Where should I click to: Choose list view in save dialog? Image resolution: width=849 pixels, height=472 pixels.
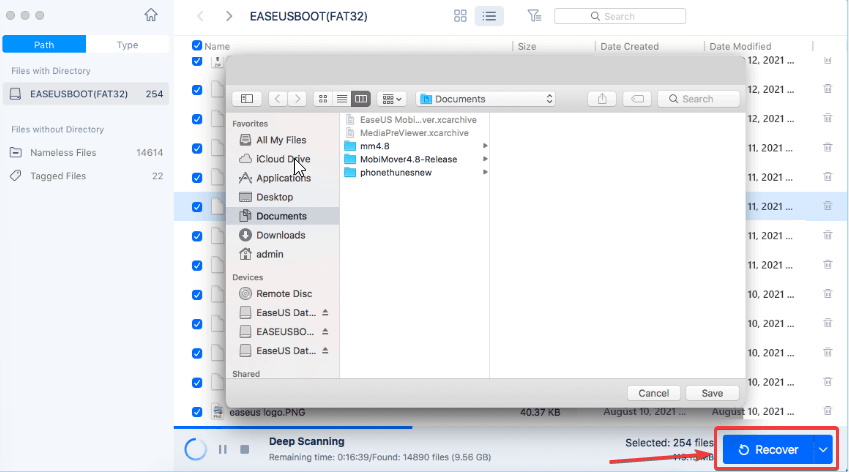tap(342, 99)
